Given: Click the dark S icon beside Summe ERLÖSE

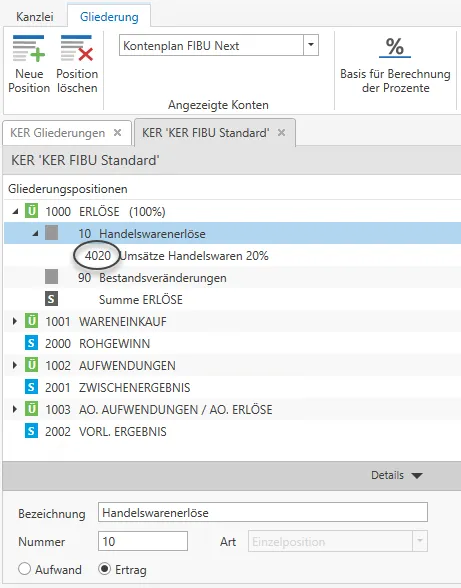Looking at the screenshot, I should [x=51, y=299].
